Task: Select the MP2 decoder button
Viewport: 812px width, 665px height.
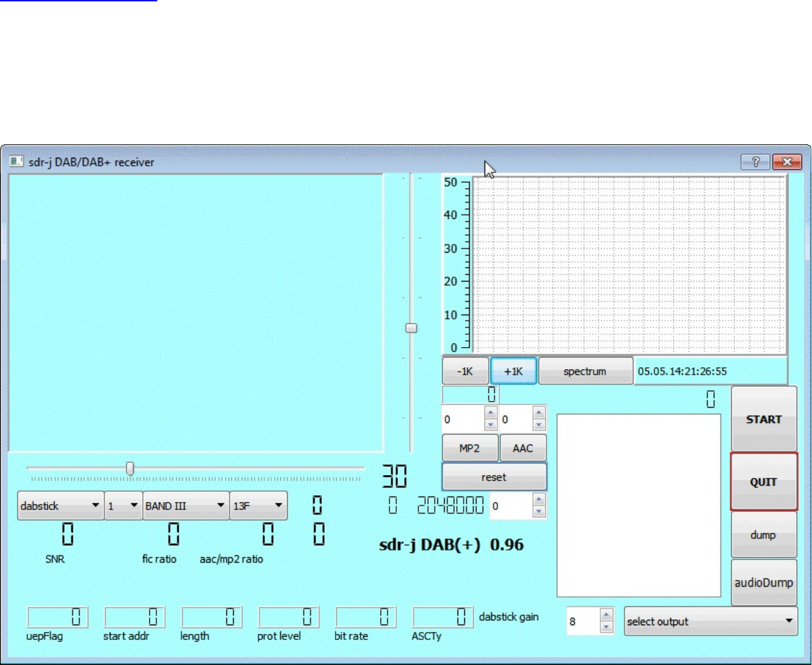Action: pyautogui.click(x=470, y=448)
